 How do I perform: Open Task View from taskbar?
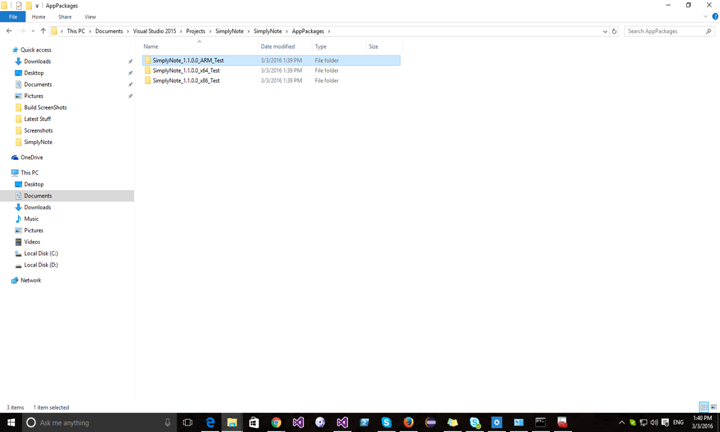click(187, 422)
